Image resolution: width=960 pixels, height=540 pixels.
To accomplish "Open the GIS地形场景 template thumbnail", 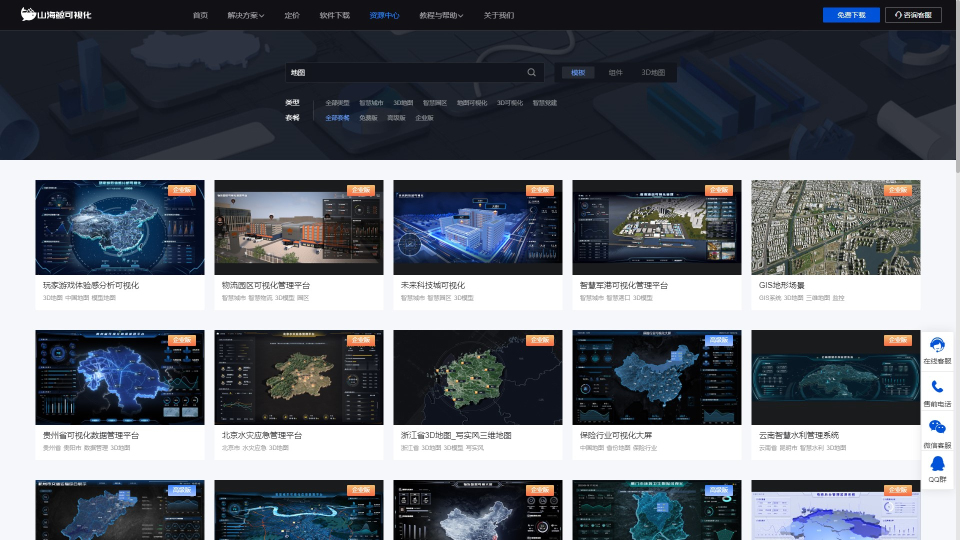I will point(835,227).
